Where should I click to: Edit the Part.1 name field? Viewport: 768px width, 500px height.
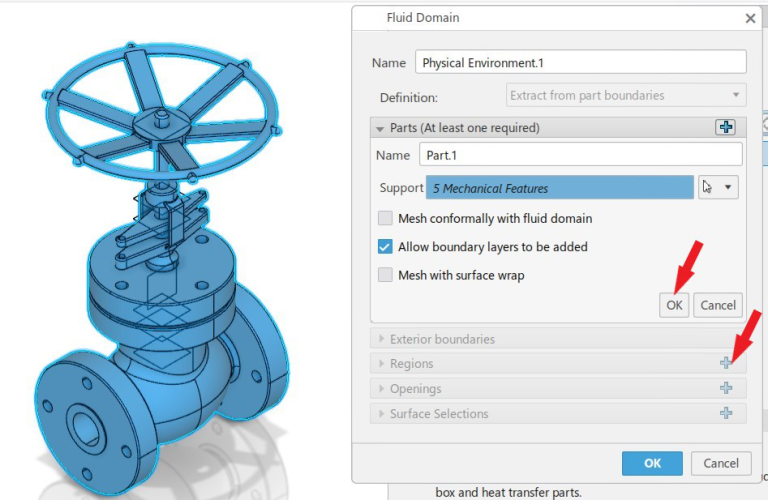[x=581, y=155]
